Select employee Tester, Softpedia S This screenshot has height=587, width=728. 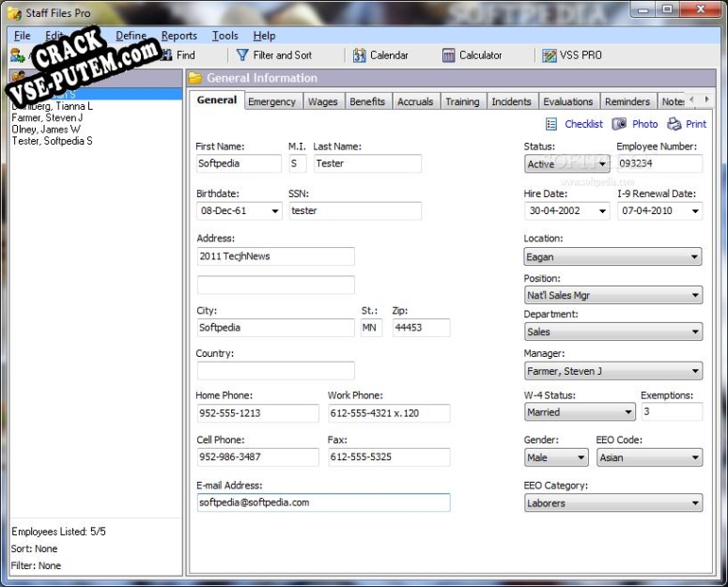(x=52, y=141)
